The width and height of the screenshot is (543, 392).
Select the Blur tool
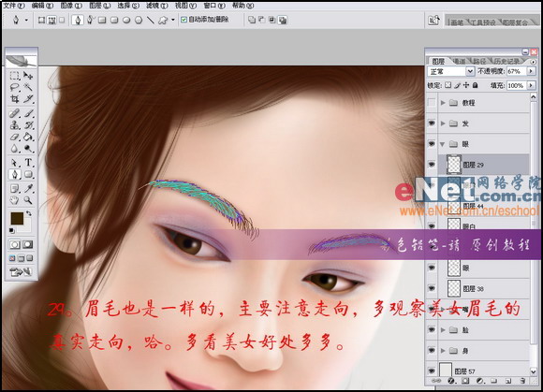15,149
